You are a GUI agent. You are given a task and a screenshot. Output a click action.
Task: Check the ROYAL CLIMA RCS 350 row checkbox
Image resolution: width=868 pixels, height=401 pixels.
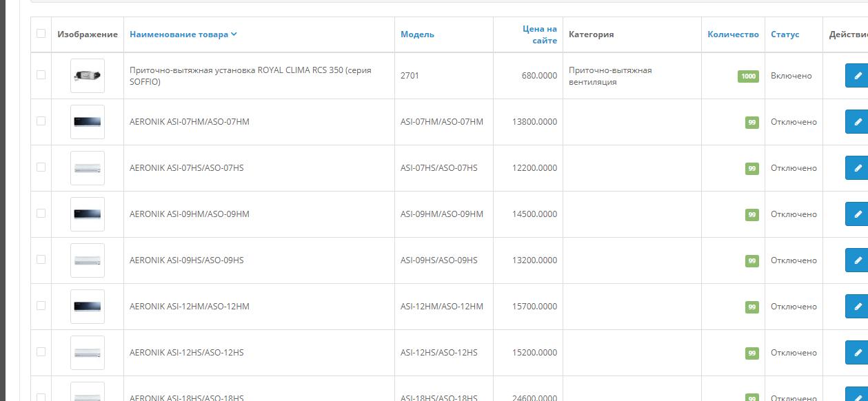(x=41, y=74)
